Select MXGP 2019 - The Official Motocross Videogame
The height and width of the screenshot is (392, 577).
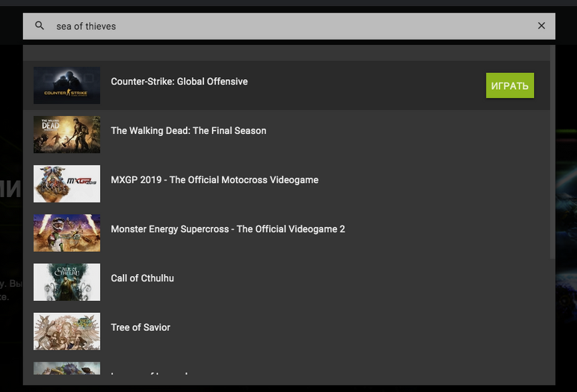coord(215,180)
